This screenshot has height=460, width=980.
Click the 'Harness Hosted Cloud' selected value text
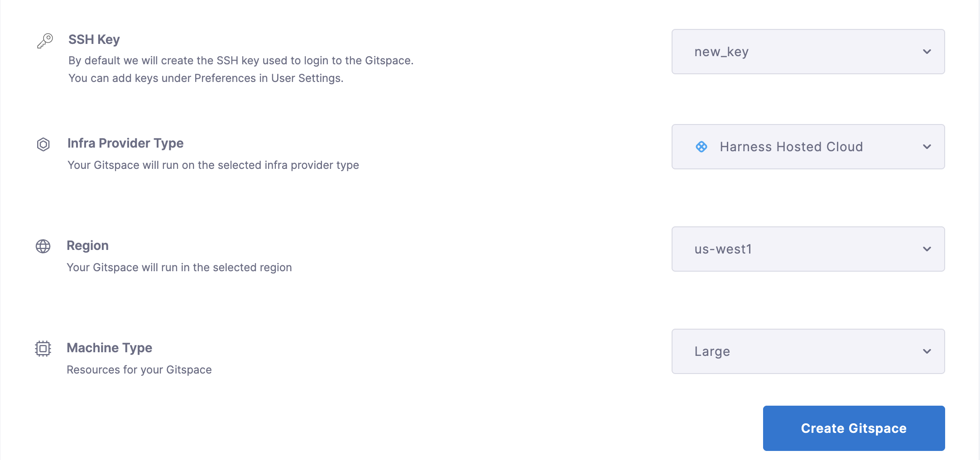(x=791, y=147)
